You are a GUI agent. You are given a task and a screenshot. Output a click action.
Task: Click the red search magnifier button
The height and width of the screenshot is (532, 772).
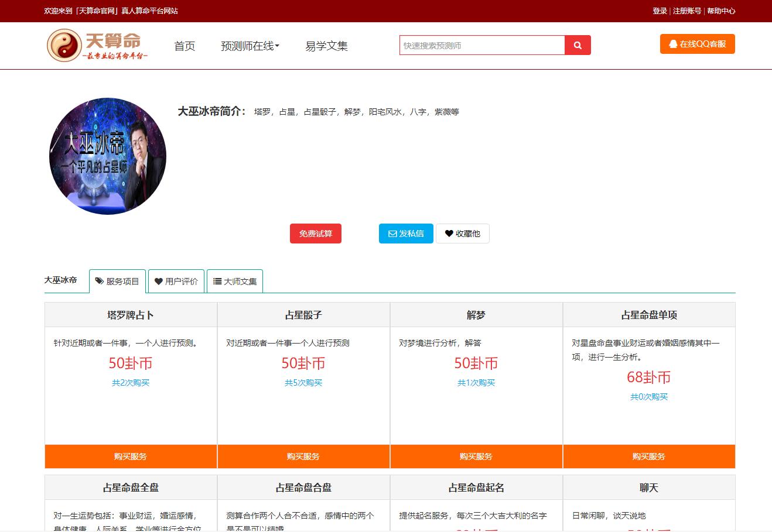tap(578, 45)
